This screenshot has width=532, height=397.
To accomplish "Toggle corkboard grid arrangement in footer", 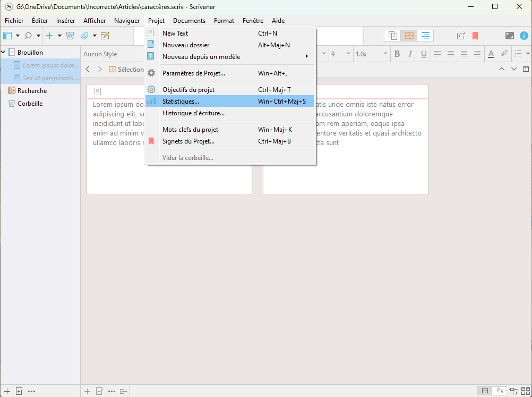I will [485, 391].
